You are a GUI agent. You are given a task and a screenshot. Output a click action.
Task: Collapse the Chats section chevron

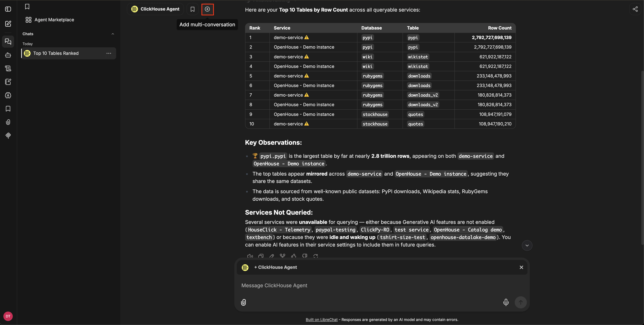(x=113, y=34)
